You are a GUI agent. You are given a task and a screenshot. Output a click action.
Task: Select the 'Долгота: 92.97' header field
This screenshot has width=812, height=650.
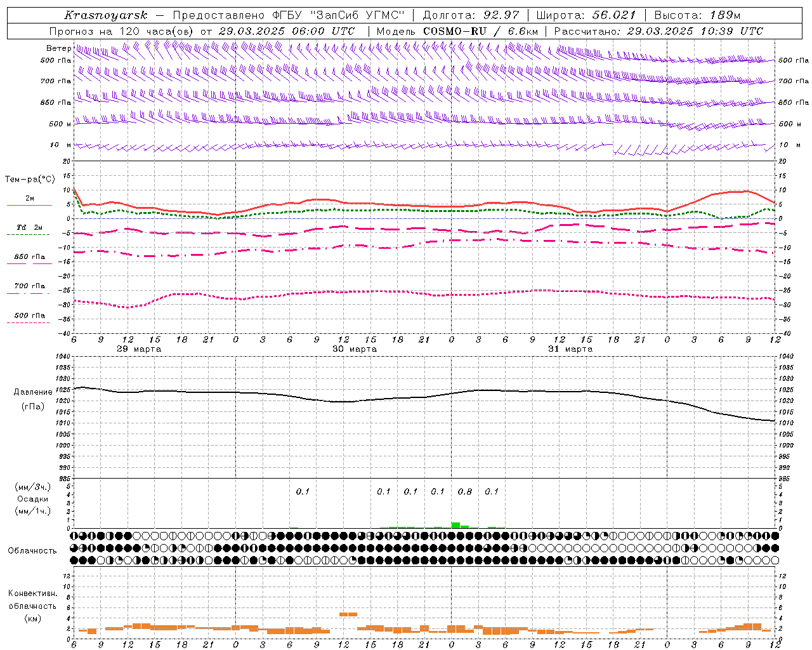[x=471, y=15]
